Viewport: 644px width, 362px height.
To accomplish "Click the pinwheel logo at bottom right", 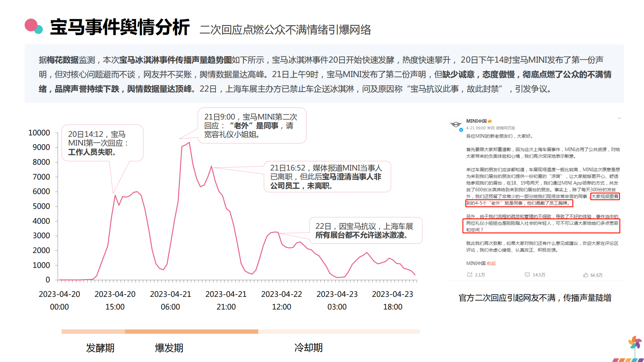I will (x=635, y=343).
